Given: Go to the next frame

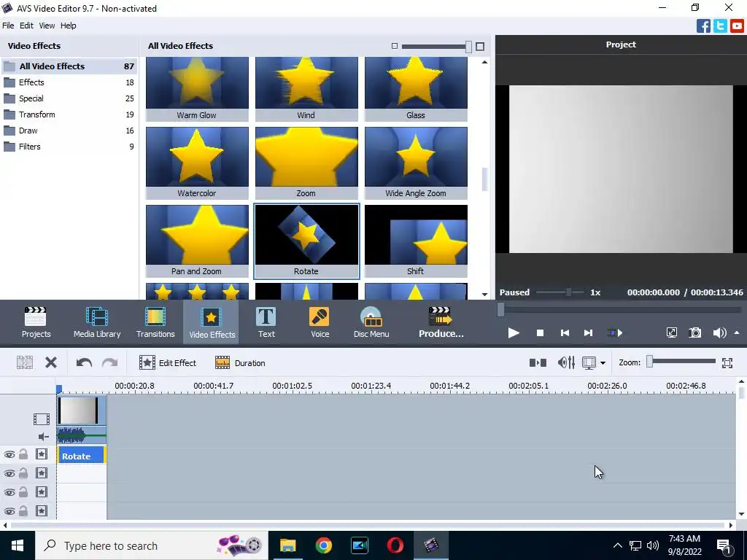Looking at the screenshot, I should click(x=589, y=332).
